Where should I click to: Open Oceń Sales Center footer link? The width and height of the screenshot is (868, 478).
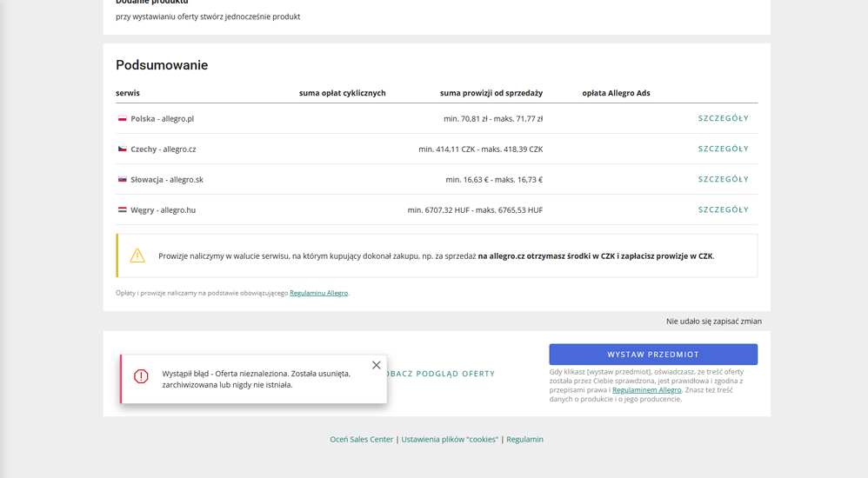361,439
